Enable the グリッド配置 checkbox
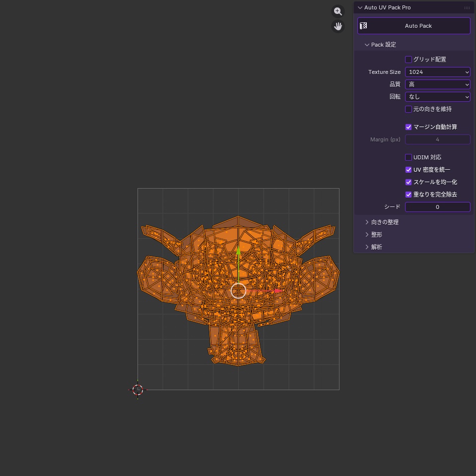This screenshot has width=476, height=476. [408, 60]
